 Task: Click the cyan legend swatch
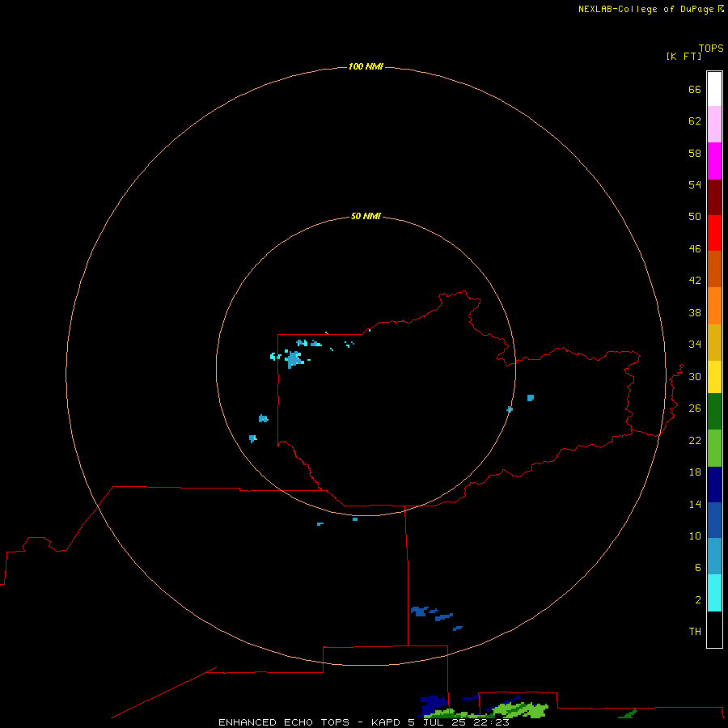(714, 593)
